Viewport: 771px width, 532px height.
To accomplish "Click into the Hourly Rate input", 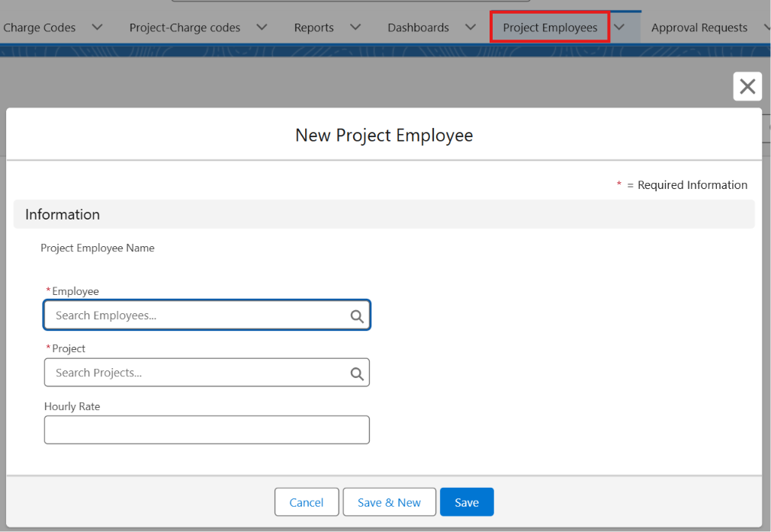I will point(207,430).
